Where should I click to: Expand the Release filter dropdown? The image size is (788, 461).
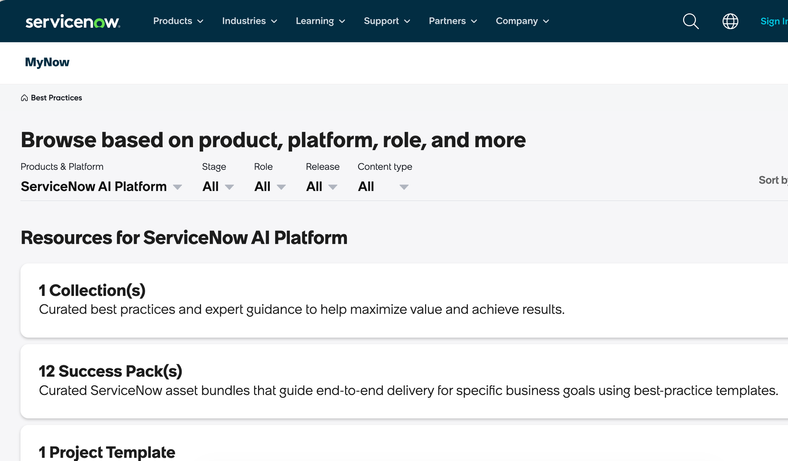click(x=322, y=187)
